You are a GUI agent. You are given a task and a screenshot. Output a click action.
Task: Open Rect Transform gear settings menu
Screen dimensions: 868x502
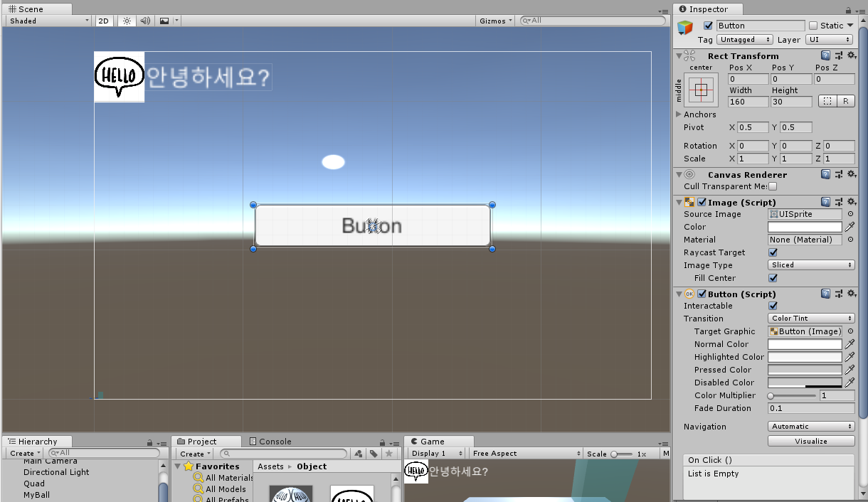click(851, 55)
